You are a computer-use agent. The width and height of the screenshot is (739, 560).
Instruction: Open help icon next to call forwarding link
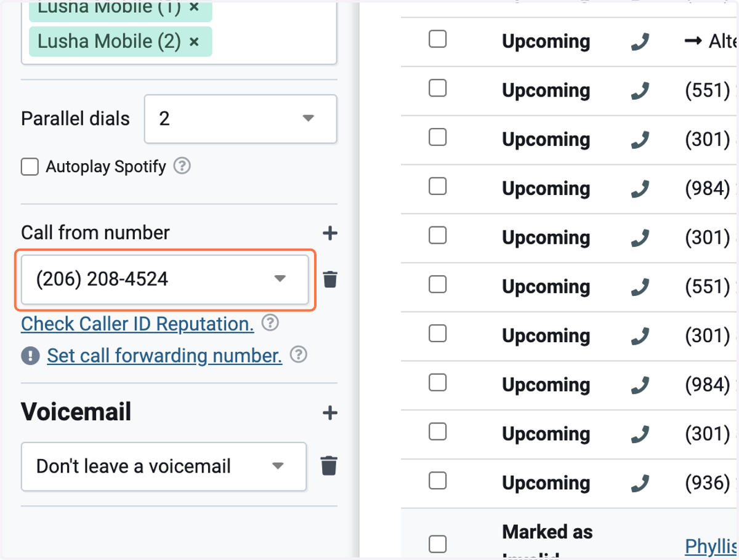[299, 355]
